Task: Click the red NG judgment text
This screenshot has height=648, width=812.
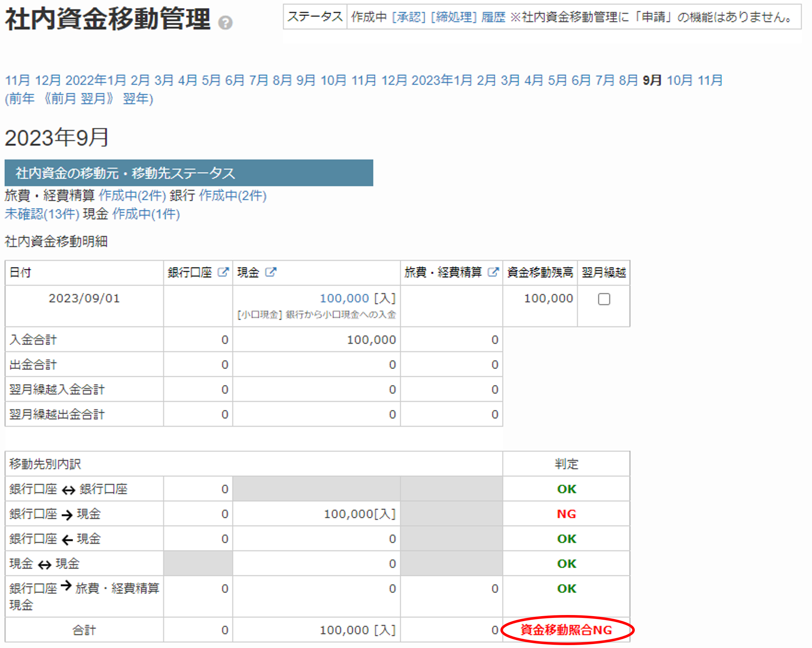Action: coord(566,514)
